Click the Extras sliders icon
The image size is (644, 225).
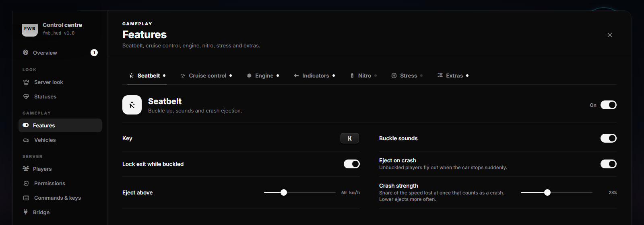point(440,75)
